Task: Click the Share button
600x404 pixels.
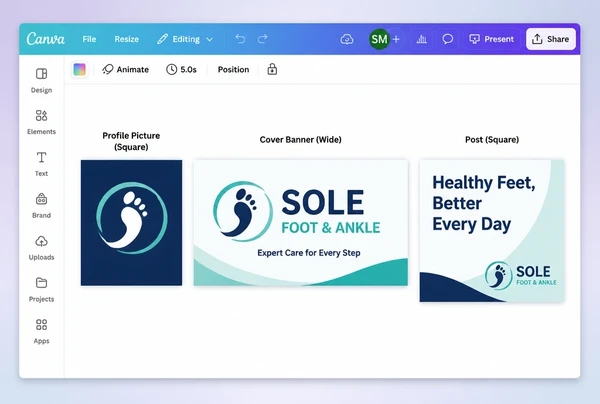Action: 551,39
